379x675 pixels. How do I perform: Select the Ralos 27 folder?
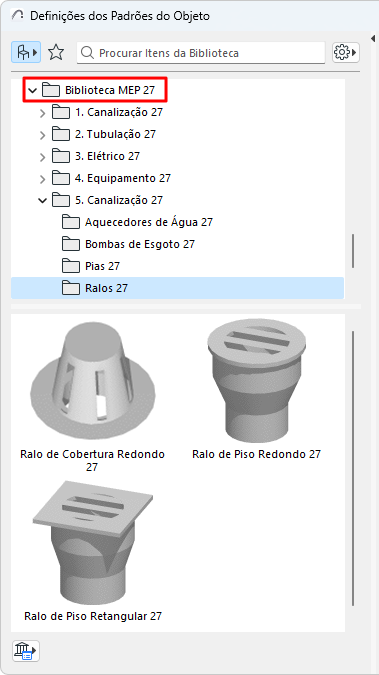pos(177,288)
